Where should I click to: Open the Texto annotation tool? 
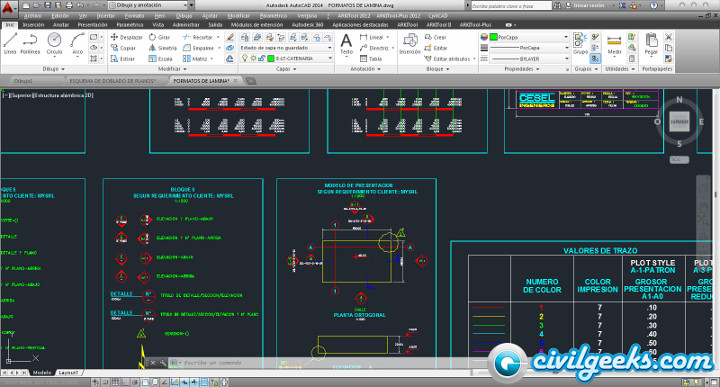346,45
